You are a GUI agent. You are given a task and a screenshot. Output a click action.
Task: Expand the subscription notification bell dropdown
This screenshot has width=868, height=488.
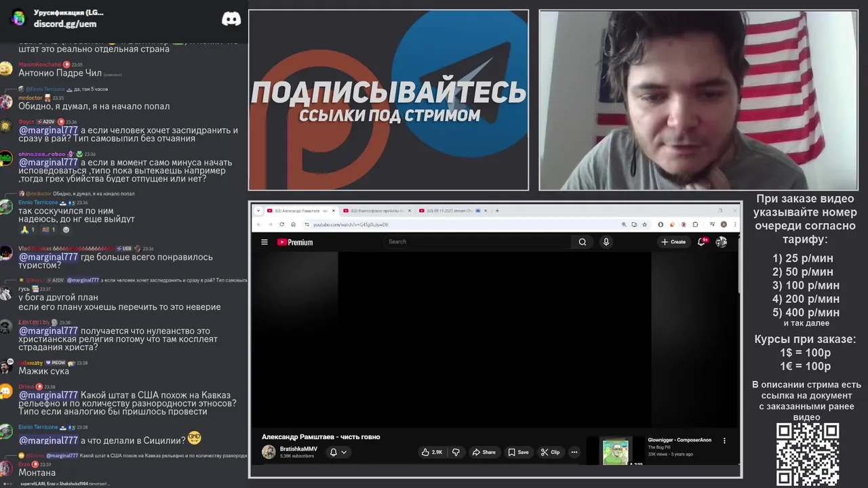coord(338,452)
